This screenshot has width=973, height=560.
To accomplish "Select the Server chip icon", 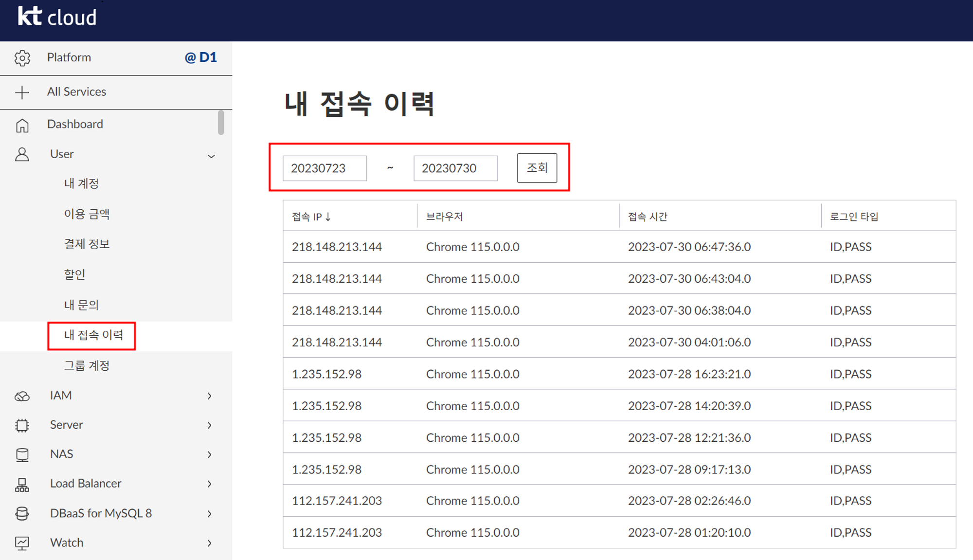I will (x=22, y=425).
